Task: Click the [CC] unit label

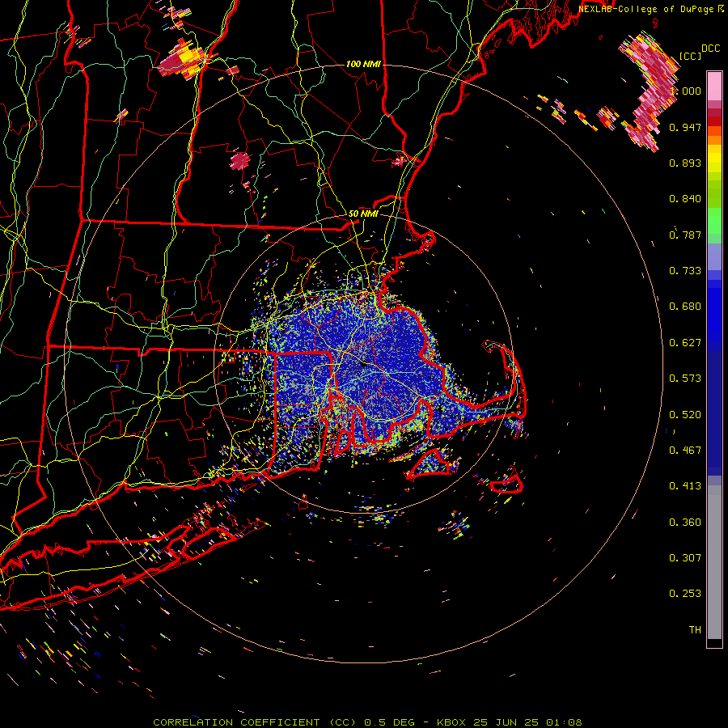Action: click(x=691, y=56)
